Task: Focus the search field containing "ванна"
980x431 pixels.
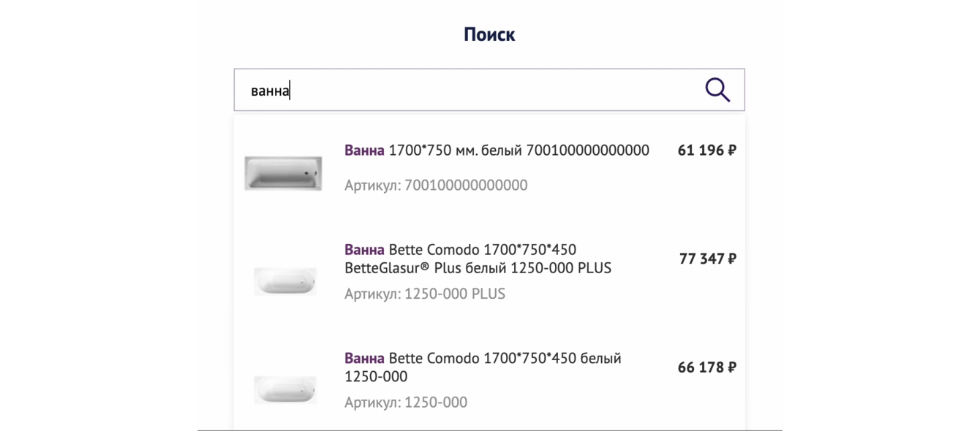Action: 468,91
